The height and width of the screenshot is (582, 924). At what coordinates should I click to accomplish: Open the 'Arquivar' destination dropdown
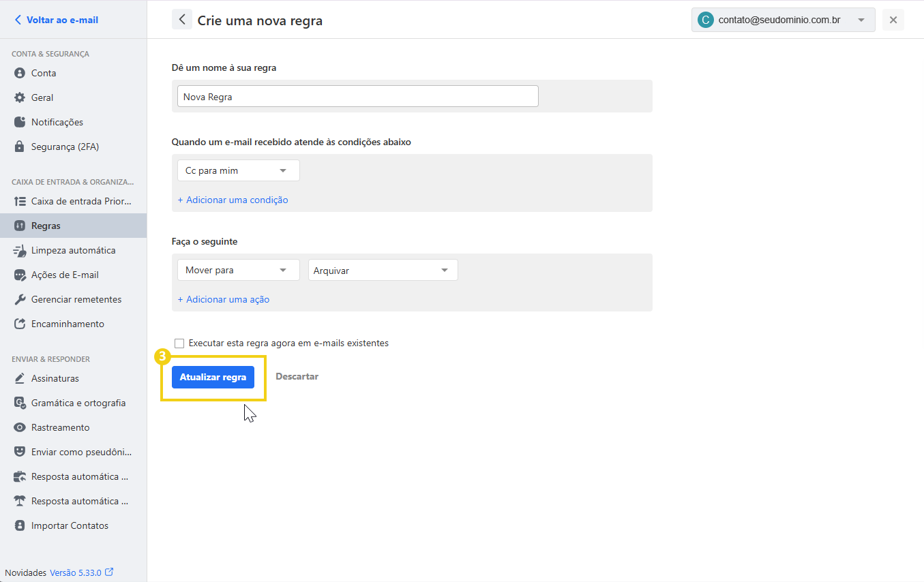point(383,270)
